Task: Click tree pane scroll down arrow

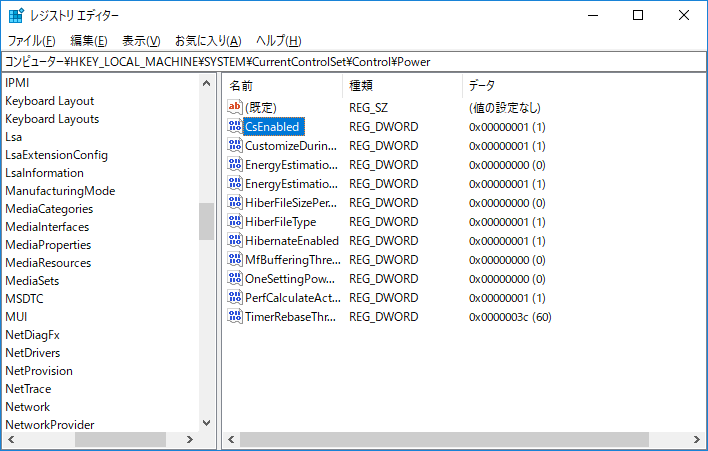Action: [206, 423]
